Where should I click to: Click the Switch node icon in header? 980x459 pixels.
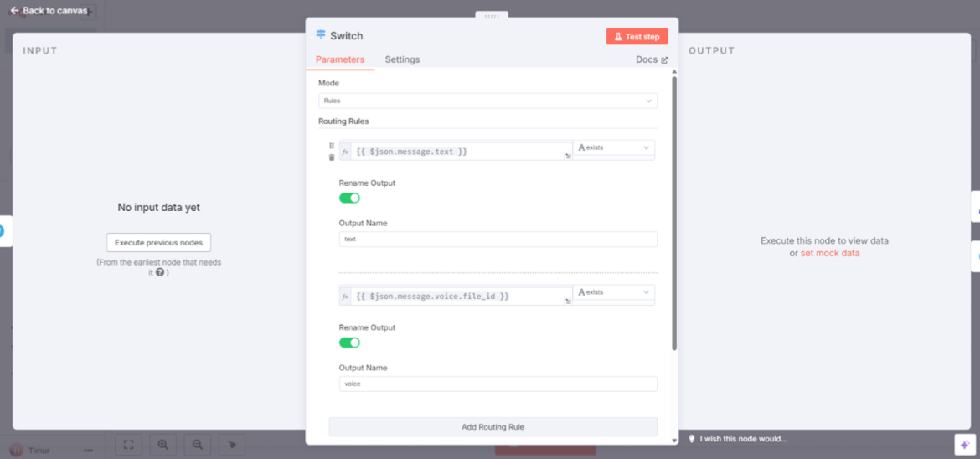coord(322,35)
